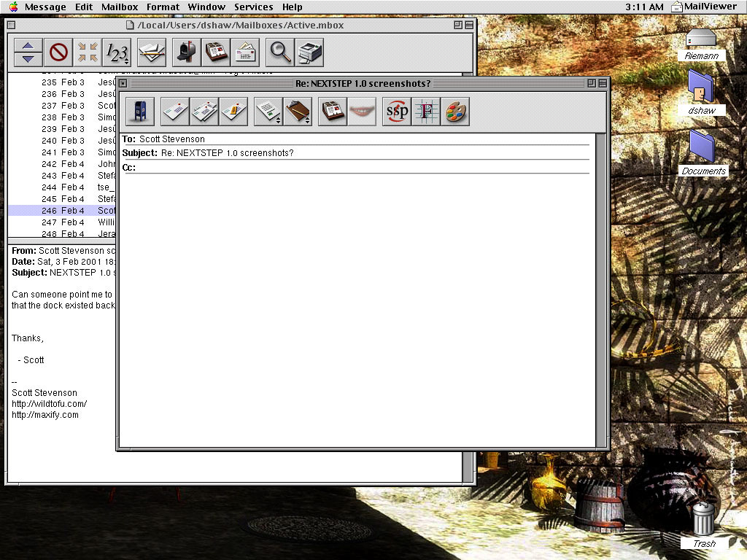The image size is (747, 560).
Task: Open the Window menu
Action: pos(206,7)
